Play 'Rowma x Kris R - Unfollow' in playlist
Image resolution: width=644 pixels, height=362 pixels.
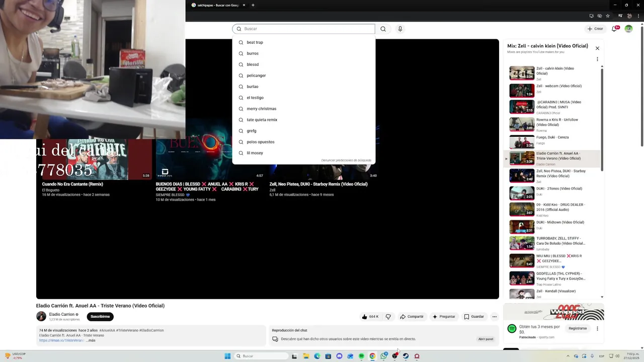(x=552, y=125)
